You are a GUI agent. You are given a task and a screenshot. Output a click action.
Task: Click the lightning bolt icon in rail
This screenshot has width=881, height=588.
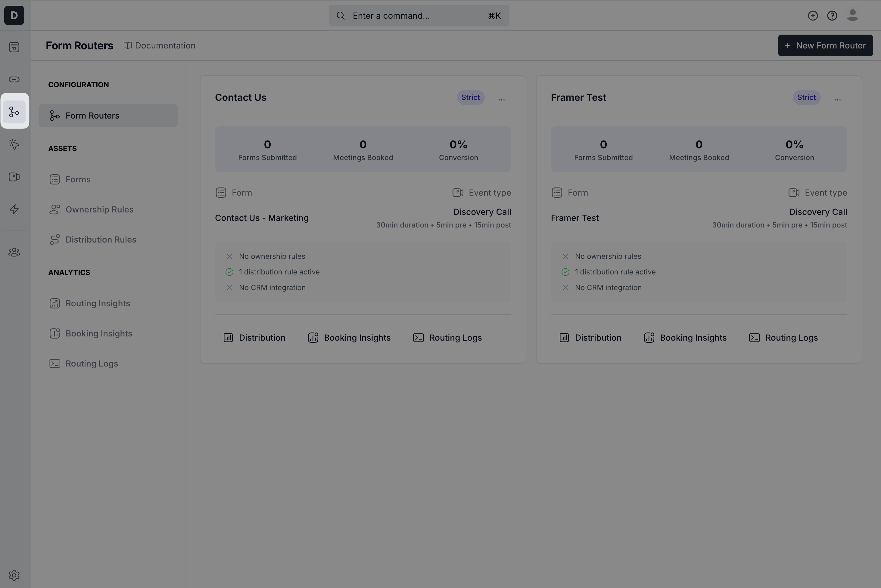(x=14, y=209)
